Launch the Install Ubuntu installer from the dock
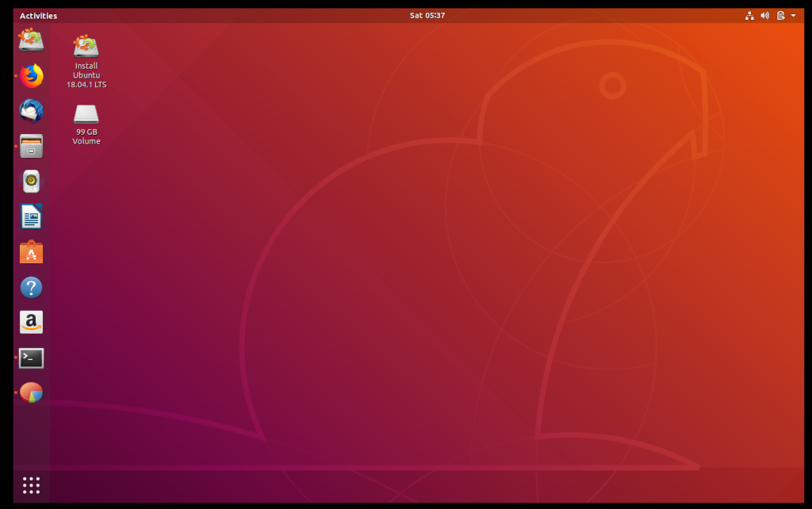Screen dimensions: 812x509 coord(31,40)
